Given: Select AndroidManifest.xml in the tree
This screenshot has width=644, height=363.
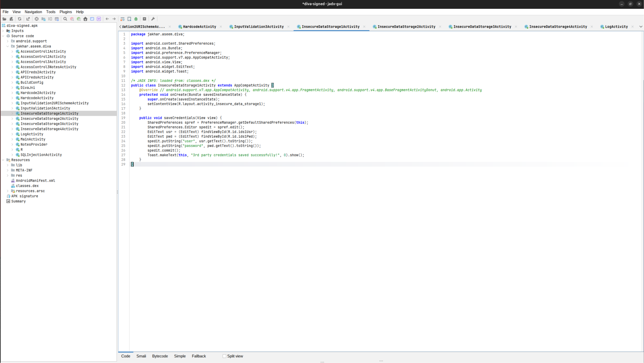Looking at the screenshot, I should click(x=35, y=181).
